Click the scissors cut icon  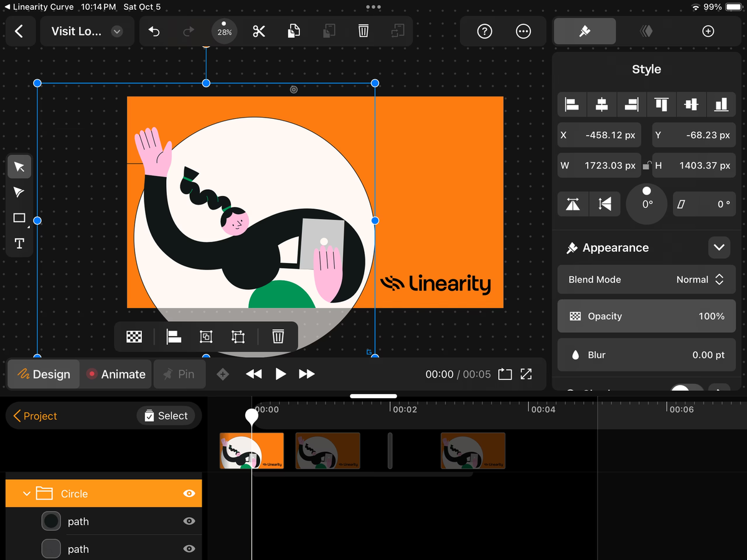point(259,31)
